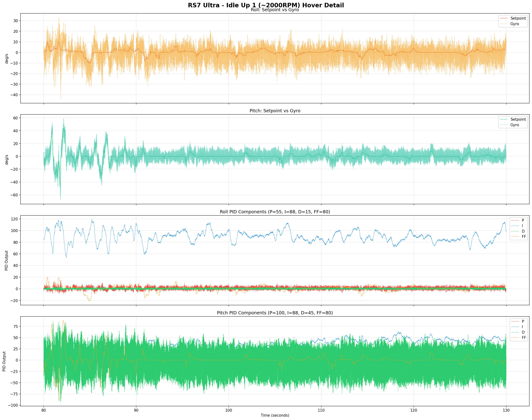Viewport: 532px width, 420px height.
Task: Select the "Roll: Setpoint vs Gyro" subplot title
Action: point(275,10)
